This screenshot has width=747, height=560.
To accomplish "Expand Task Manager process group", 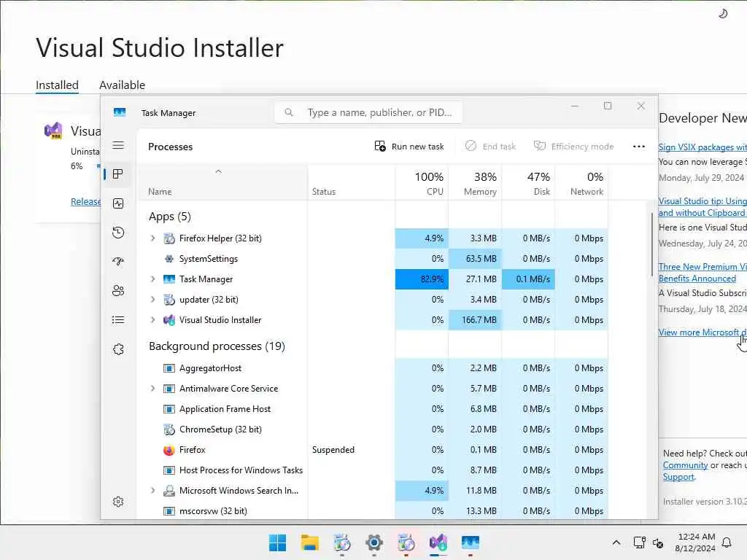I will pos(152,279).
